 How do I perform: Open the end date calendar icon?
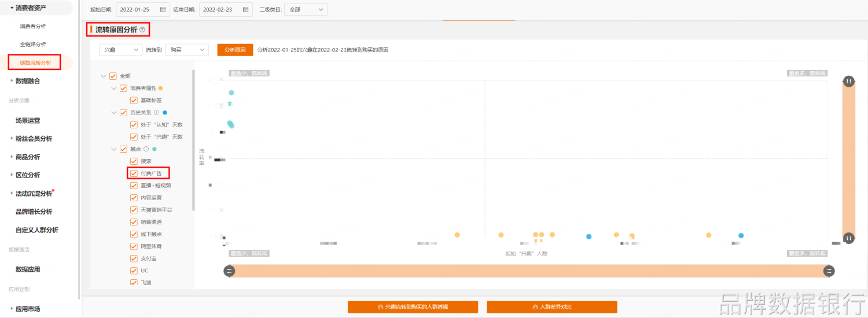coord(246,10)
